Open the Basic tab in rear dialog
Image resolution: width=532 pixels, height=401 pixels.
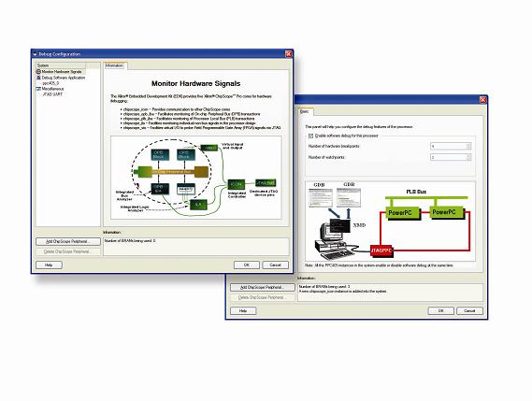[x=305, y=111]
